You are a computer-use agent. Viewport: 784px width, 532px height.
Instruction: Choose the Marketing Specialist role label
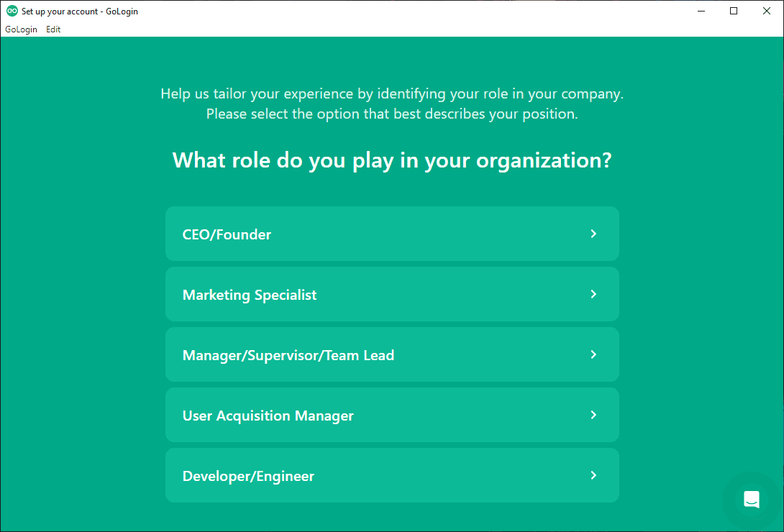coord(250,295)
